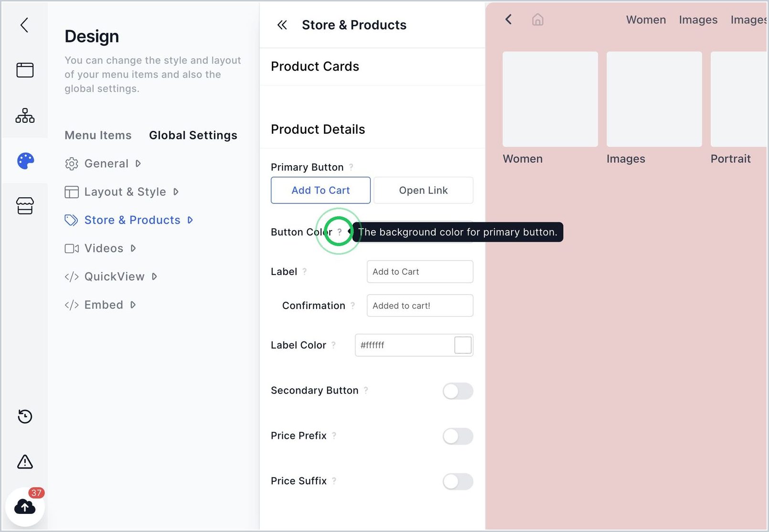The image size is (769, 532).
Task: Switch to Menu Items tab
Action: [98, 135]
